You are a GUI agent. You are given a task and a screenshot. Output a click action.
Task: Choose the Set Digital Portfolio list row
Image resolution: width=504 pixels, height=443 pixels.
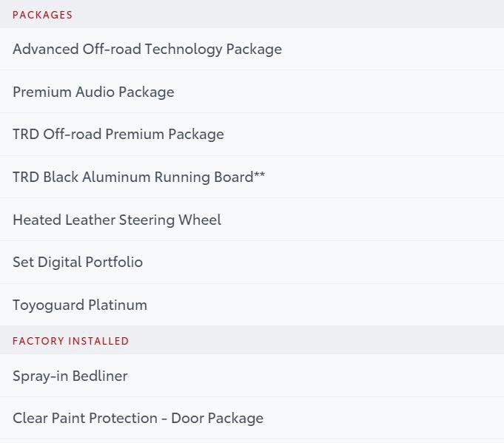pyautogui.click(x=252, y=263)
